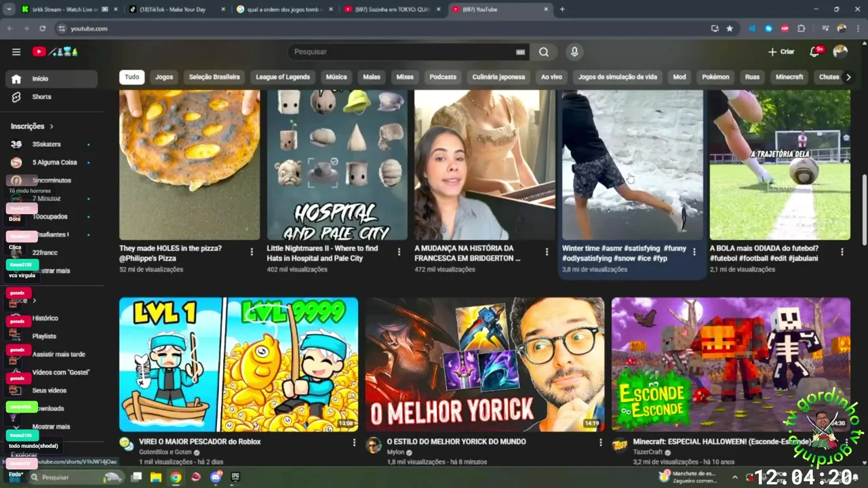Open the 3Sskaters subscription

pos(52,144)
